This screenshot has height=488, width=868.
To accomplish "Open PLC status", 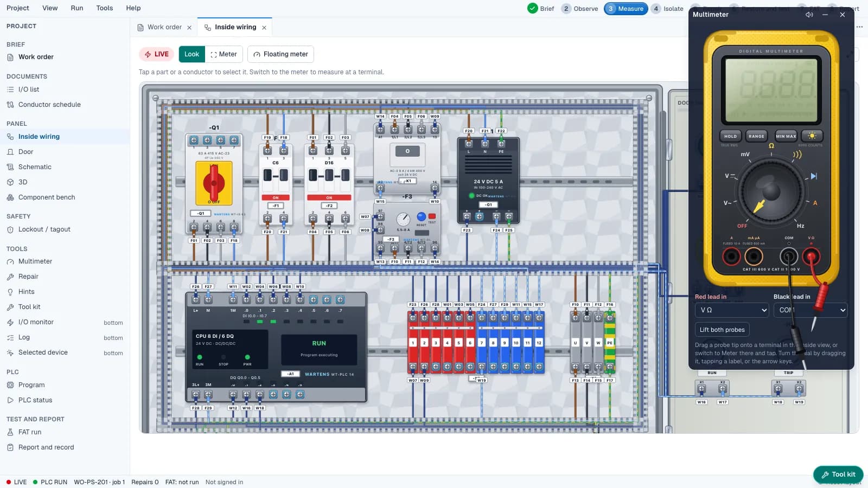I will (x=35, y=400).
